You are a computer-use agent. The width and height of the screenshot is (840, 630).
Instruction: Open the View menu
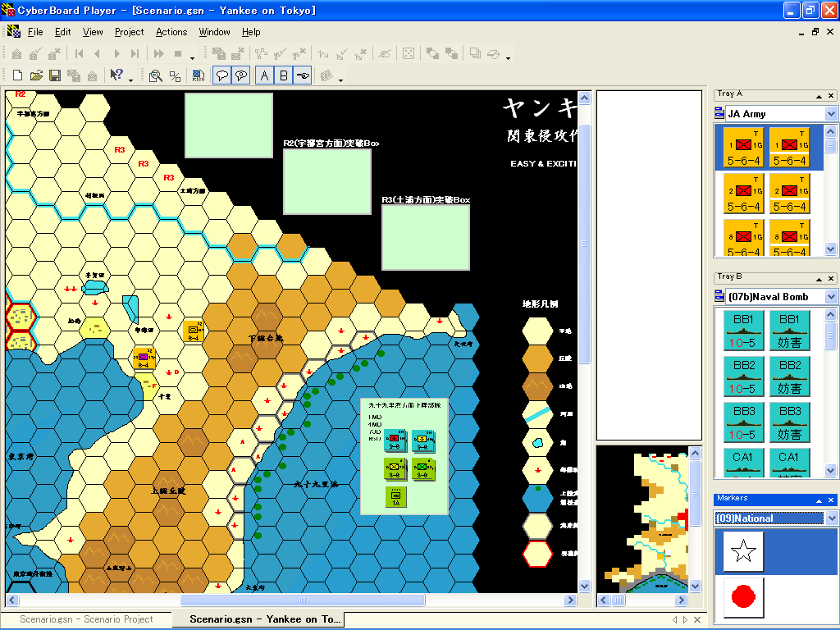[x=93, y=32]
